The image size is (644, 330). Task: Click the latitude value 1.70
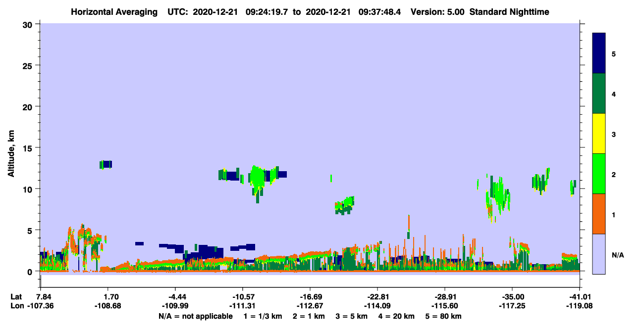107,297
